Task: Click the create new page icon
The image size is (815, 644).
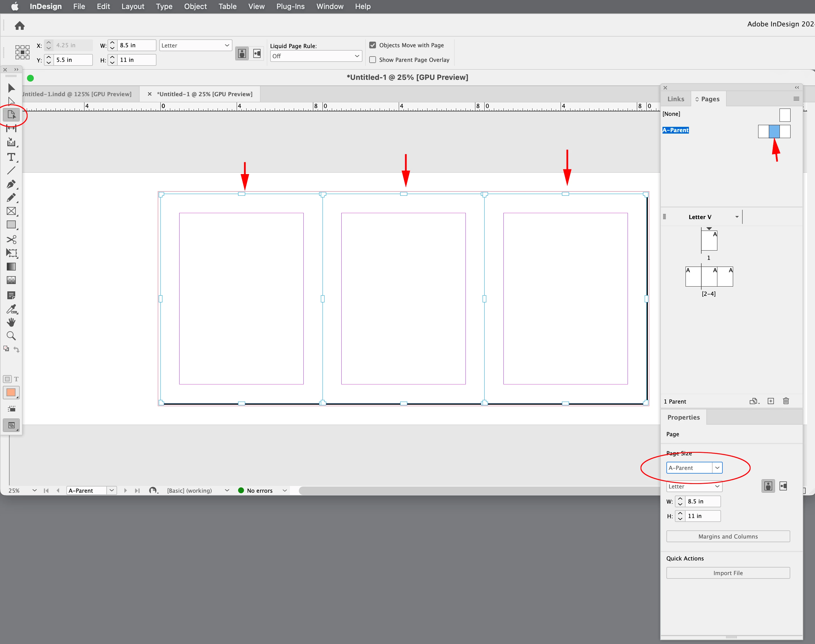Action: (x=771, y=401)
